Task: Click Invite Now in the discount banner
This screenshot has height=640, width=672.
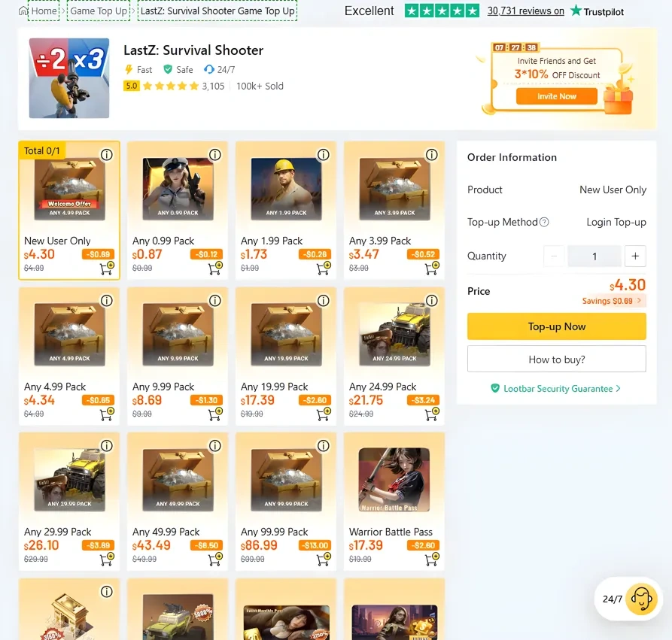Action: pos(556,96)
